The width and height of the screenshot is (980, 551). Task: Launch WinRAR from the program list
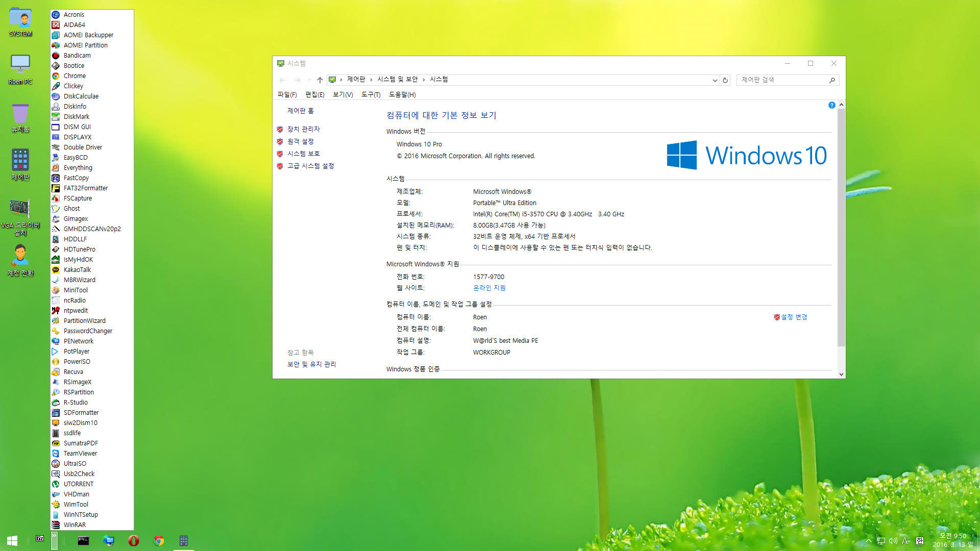92,525
